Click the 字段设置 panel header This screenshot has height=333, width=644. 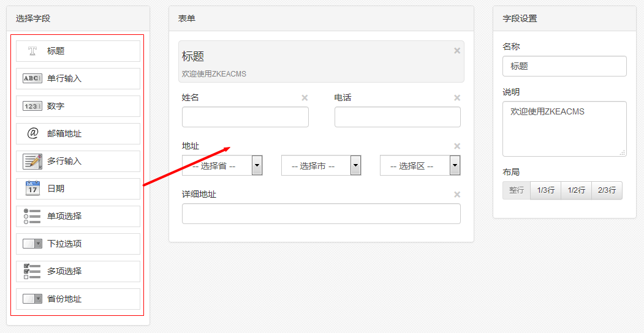coord(564,18)
